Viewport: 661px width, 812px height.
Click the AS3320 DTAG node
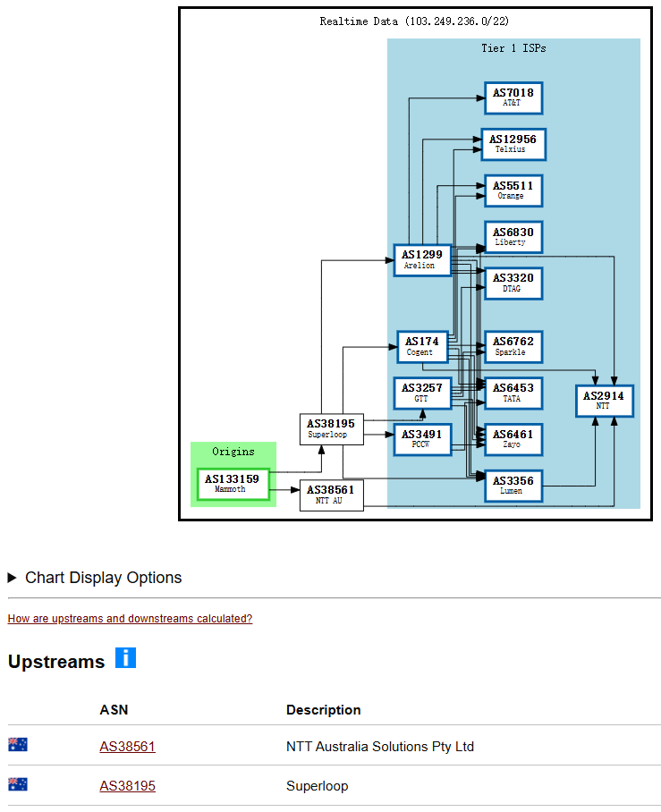click(x=513, y=283)
